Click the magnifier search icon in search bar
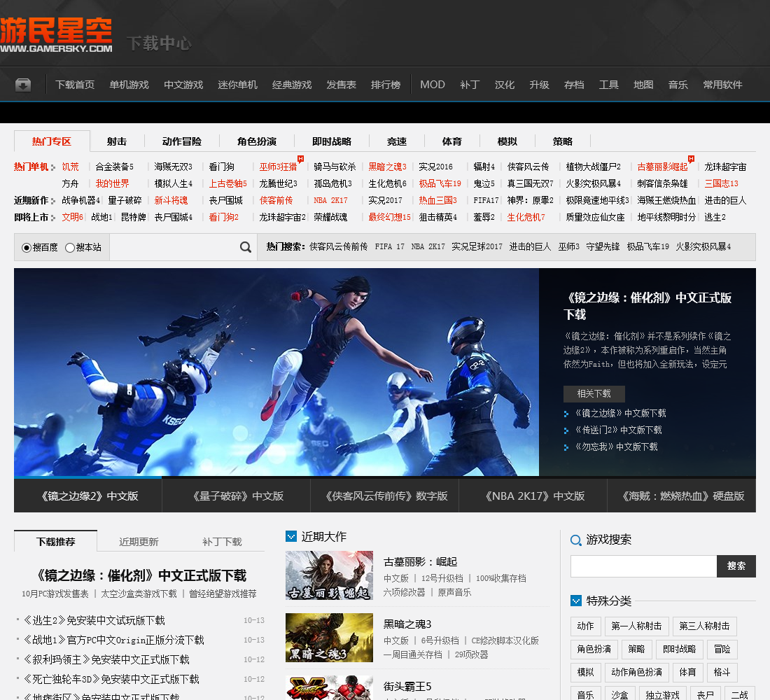Screen dimensions: 770x700 [246, 247]
